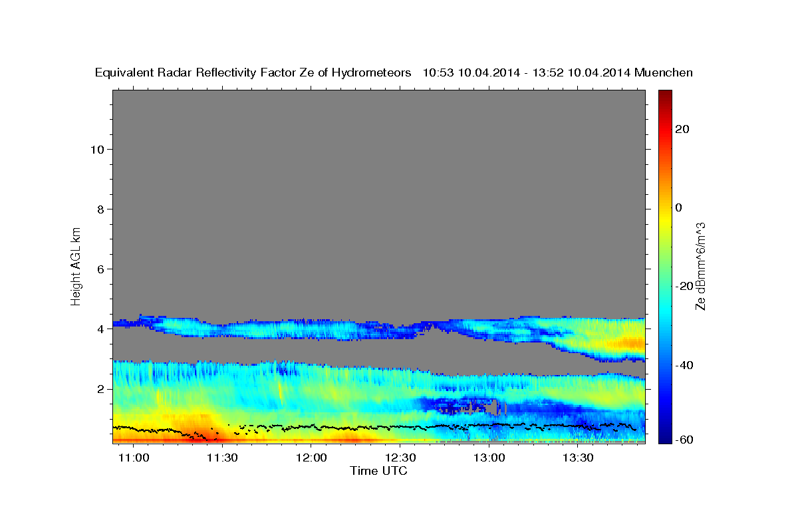
Task: Click the height tick label 2
Action: (x=99, y=388)
